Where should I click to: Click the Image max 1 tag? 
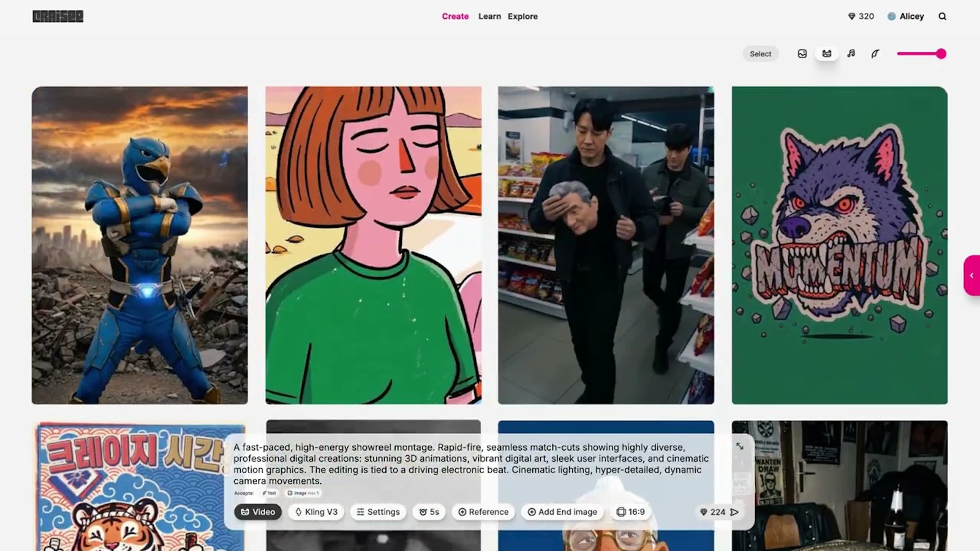pos(303,493)
